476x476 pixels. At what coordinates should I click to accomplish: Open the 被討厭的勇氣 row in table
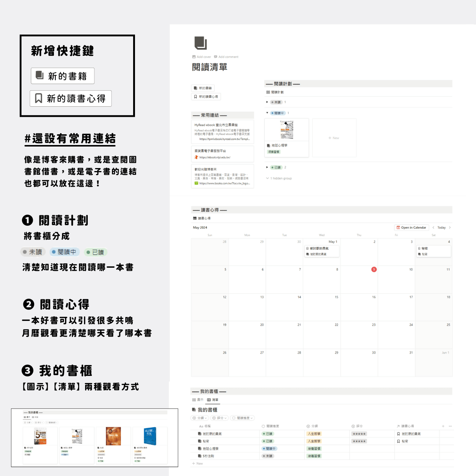click(210, 434)
